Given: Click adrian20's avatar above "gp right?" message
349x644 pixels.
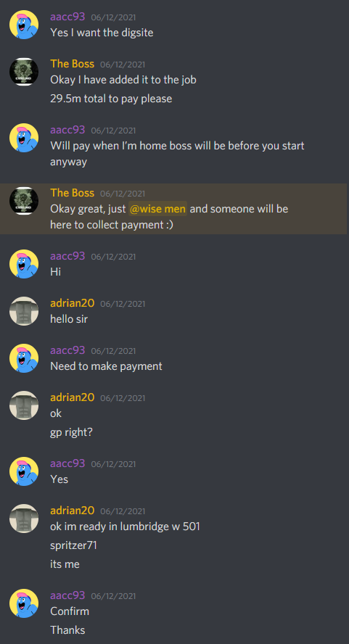Looking at the screenshot, I should 24,405.
